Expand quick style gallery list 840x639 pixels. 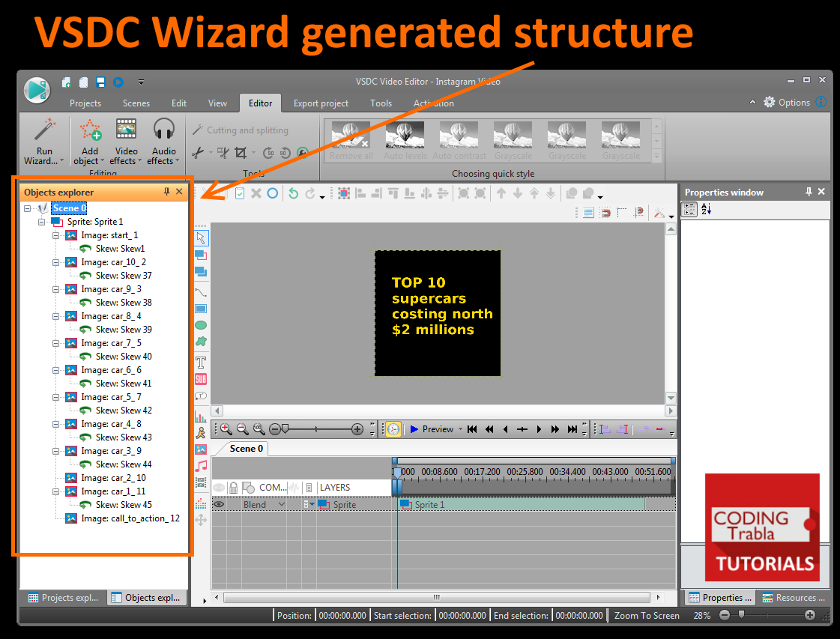pyautogui.click(x=656, y=156)
